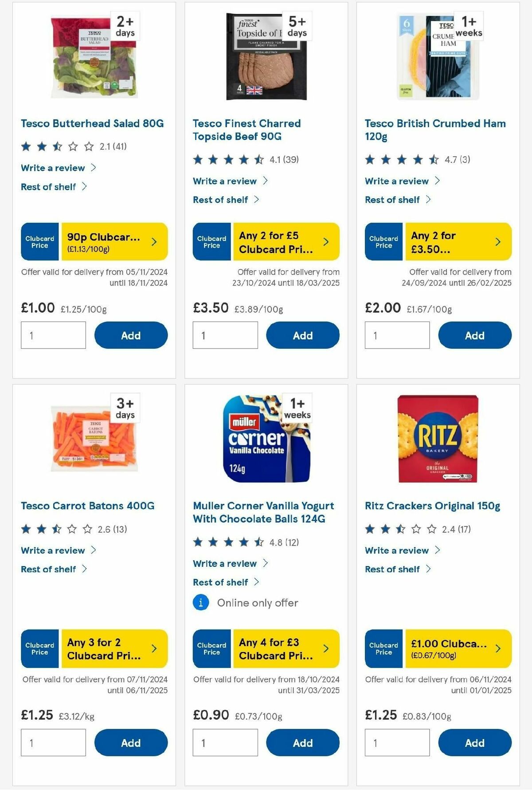532x790 pixels.
Task: Add Ritz Crackers Original to basket
Action: 474,743
